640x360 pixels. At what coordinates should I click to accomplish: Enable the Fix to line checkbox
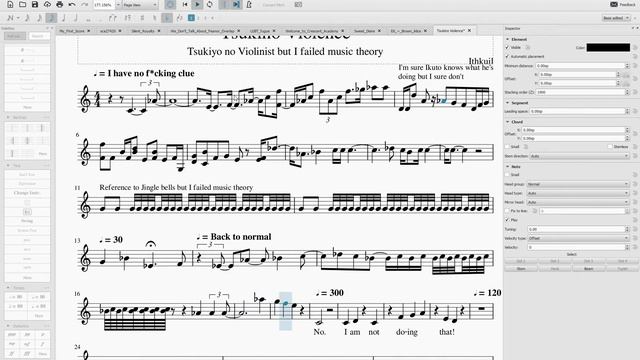click(x=507, y=211)
